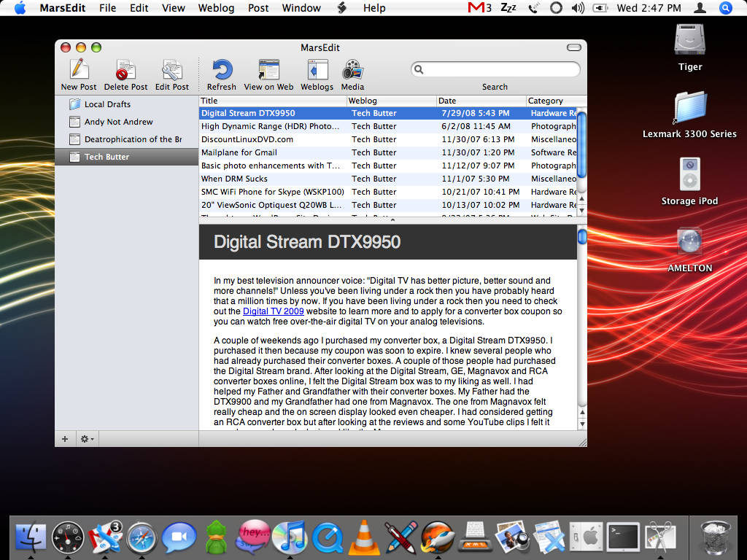Click the toolbar toggle pill in title bar
This screenshot has width=747, height=560.
pos(573,47)
